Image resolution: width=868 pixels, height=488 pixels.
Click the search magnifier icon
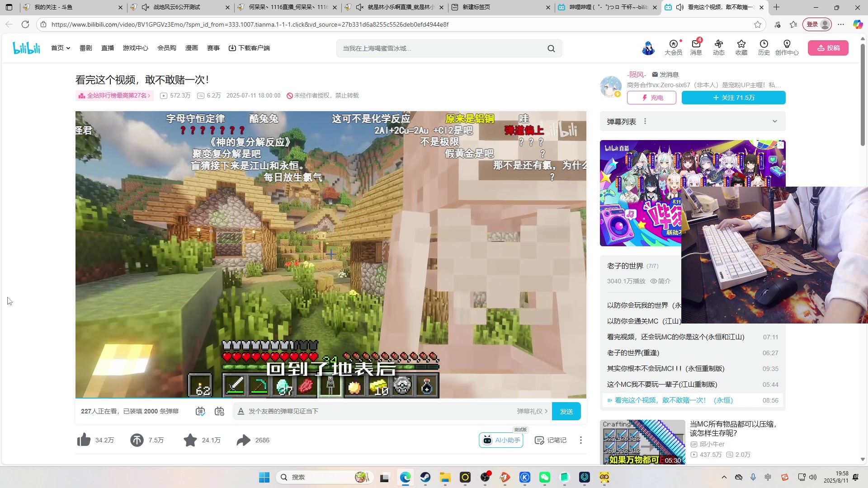click(551, 48)
